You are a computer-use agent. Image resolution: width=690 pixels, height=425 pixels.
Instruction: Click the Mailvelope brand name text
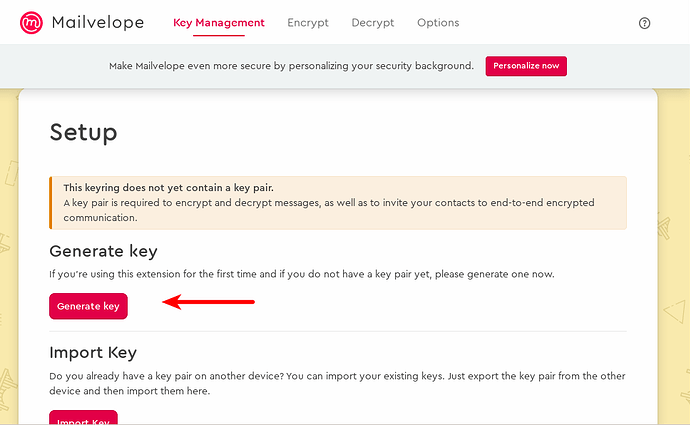[x=98, y=22]
